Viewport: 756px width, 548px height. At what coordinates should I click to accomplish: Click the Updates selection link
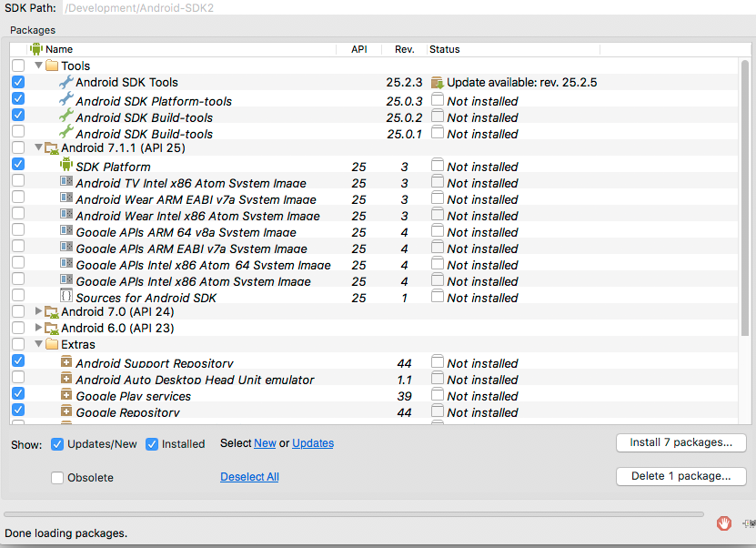tap(313, 443)
